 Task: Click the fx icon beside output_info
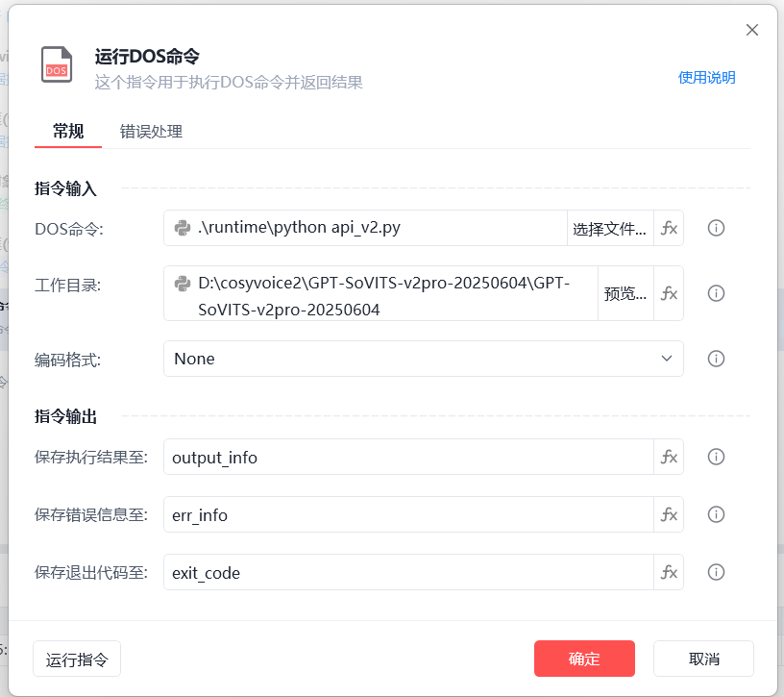click(x=669, y=457)
